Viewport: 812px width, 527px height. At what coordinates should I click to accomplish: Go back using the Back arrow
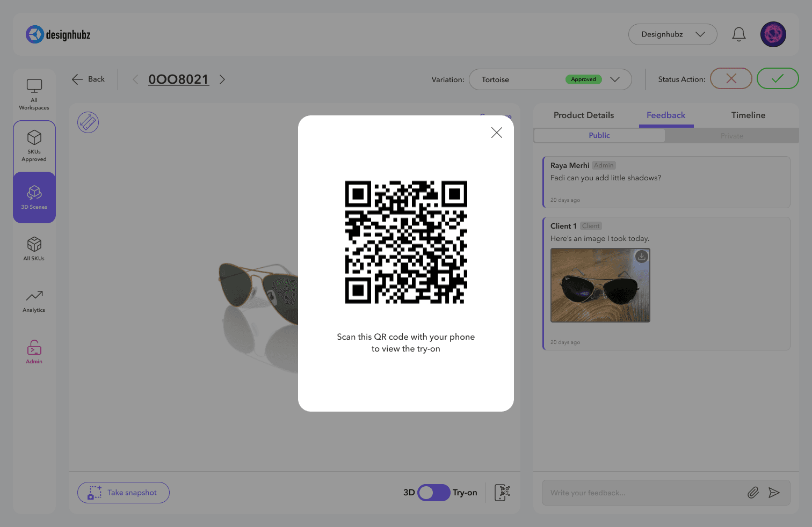pyautogui.click(x=88, y=79)
